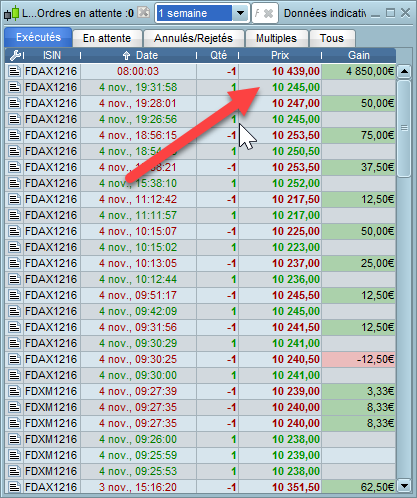This screenshot has width=417, height=498.
Task: Open the wrench column-settings icon
Action: coord(15,55)
